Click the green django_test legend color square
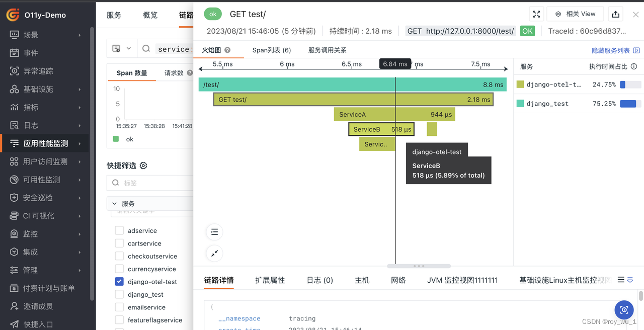This screenshot has width=644, height=330. tap(520, 104)
